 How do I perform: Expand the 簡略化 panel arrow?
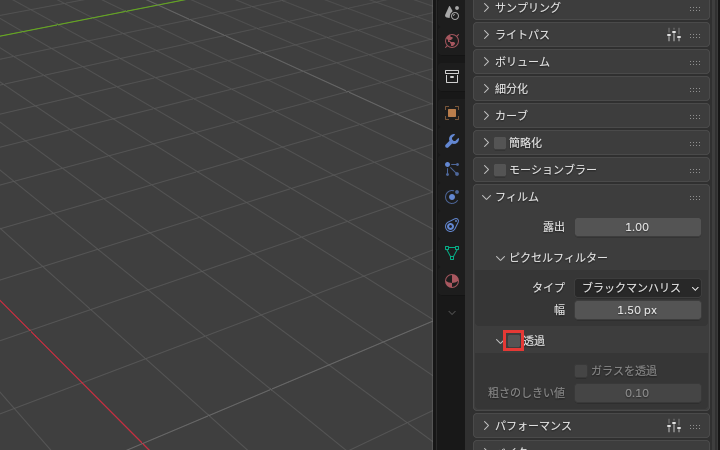[x=486, y=142]
